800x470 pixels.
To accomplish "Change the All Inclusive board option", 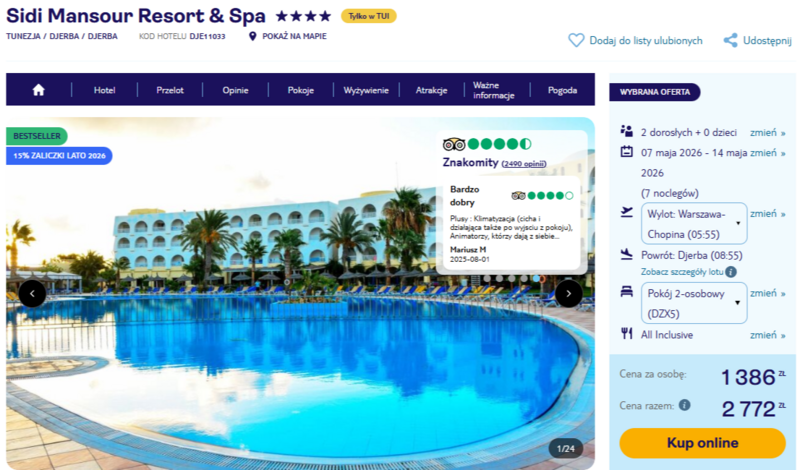I will (767, 335).
